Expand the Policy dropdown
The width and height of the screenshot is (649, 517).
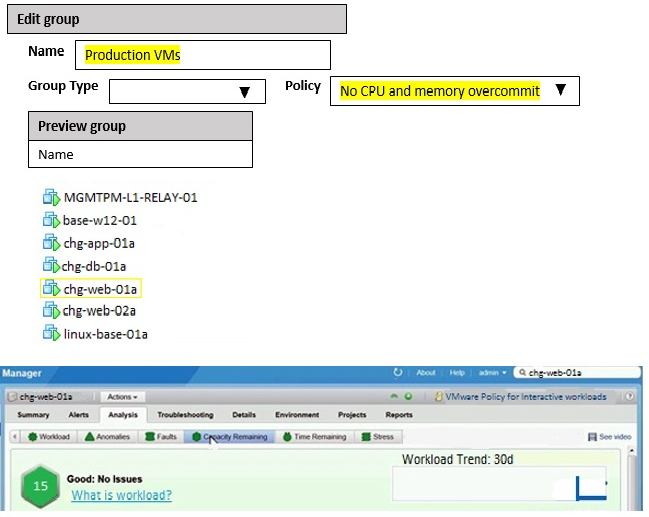(x=456, y=91)
